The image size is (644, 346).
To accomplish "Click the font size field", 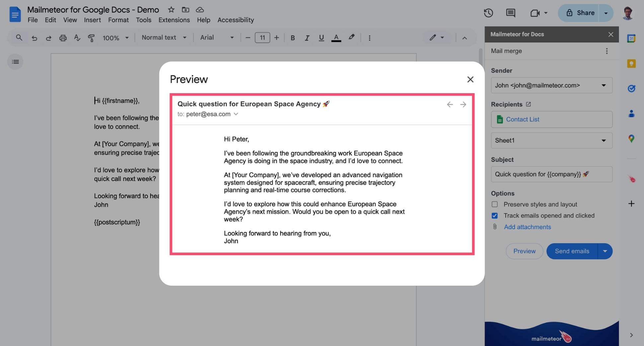I will pyautogui.click(x=262, y=38).
